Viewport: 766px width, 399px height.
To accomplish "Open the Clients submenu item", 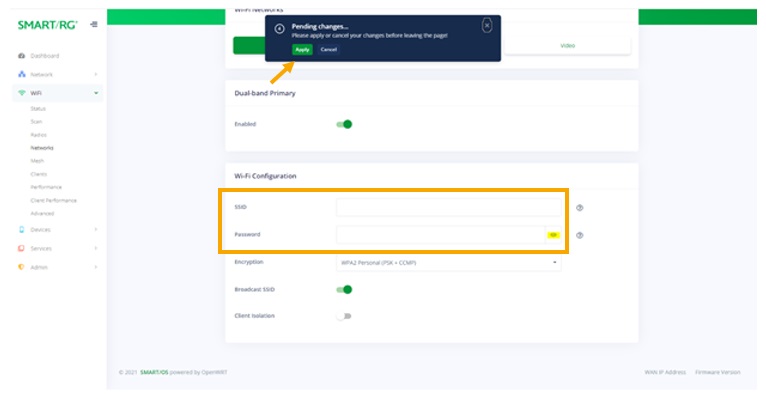I will coord(39,174).
